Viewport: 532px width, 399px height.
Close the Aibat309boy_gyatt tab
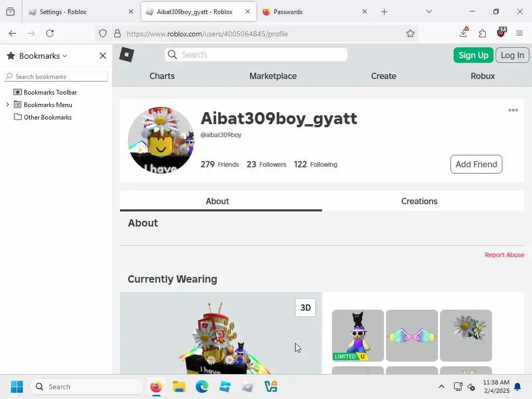[248, 11]
